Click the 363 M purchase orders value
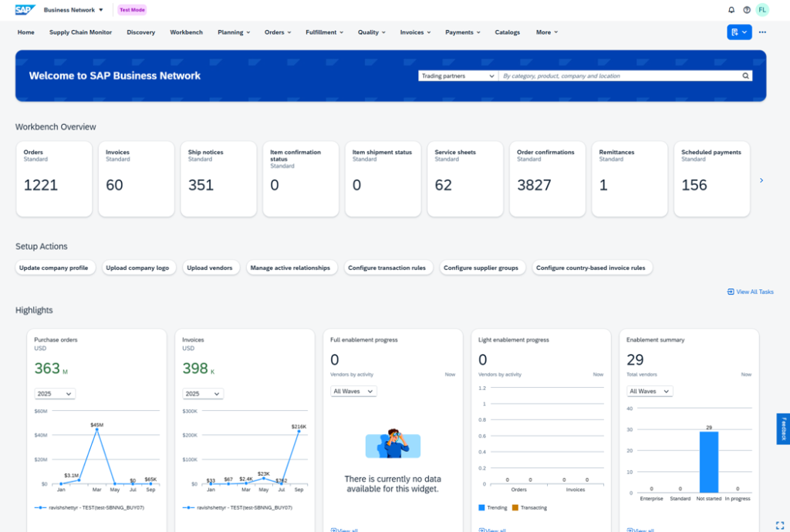Screen dimensions: 790x532 tap(51, 369)
